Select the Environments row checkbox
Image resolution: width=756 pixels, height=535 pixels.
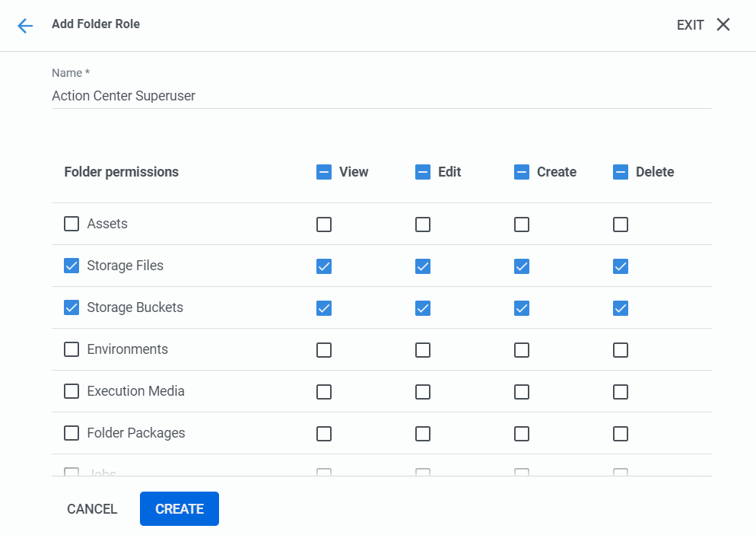click(71, 349)
